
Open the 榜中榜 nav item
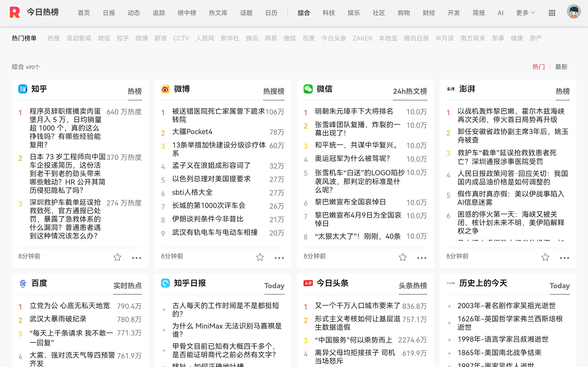pos(187,13)
